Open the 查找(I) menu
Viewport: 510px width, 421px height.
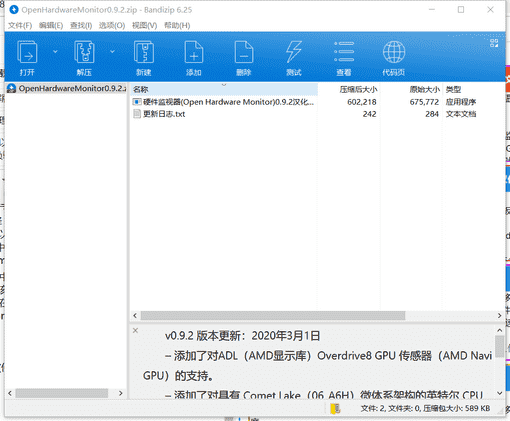tap(81, 25)
